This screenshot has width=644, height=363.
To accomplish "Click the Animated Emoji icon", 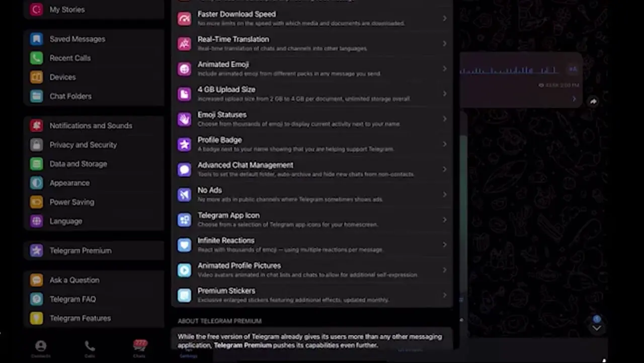I will point(185,69).
